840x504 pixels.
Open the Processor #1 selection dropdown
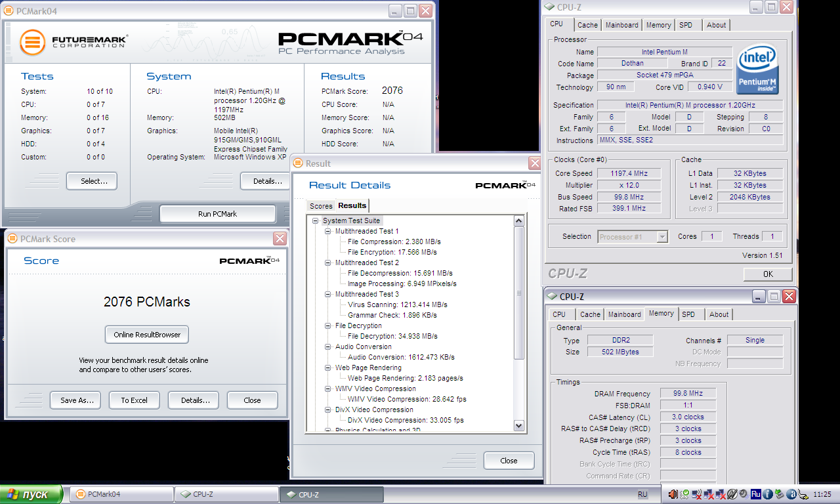tap(661, 237)
